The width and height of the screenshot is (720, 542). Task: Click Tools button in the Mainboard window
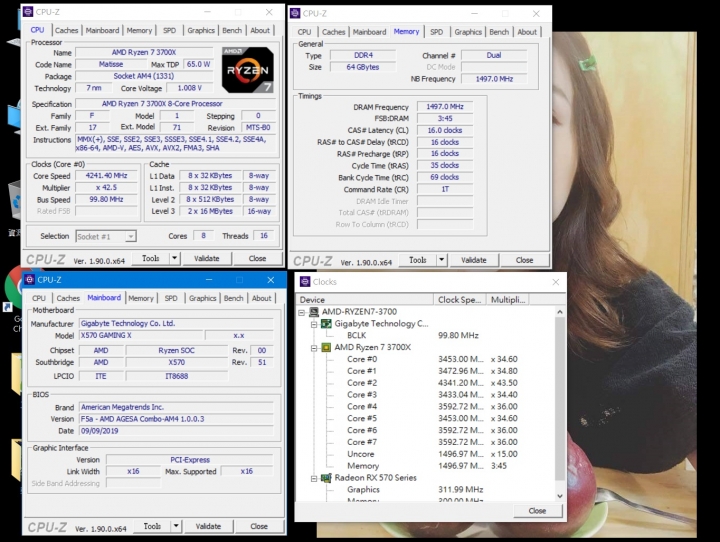point(152,526)
